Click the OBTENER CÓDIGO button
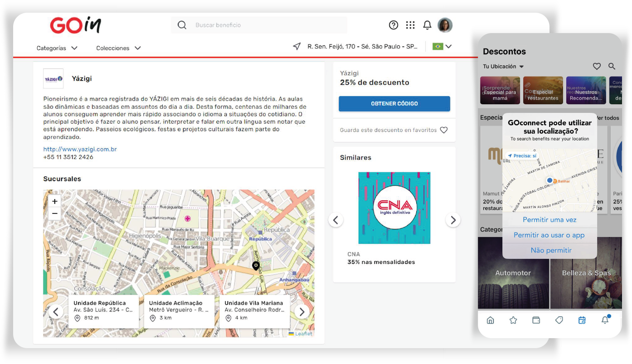This screenshot has height=364, width=632. pyautogui.click(x=394, y=104)
